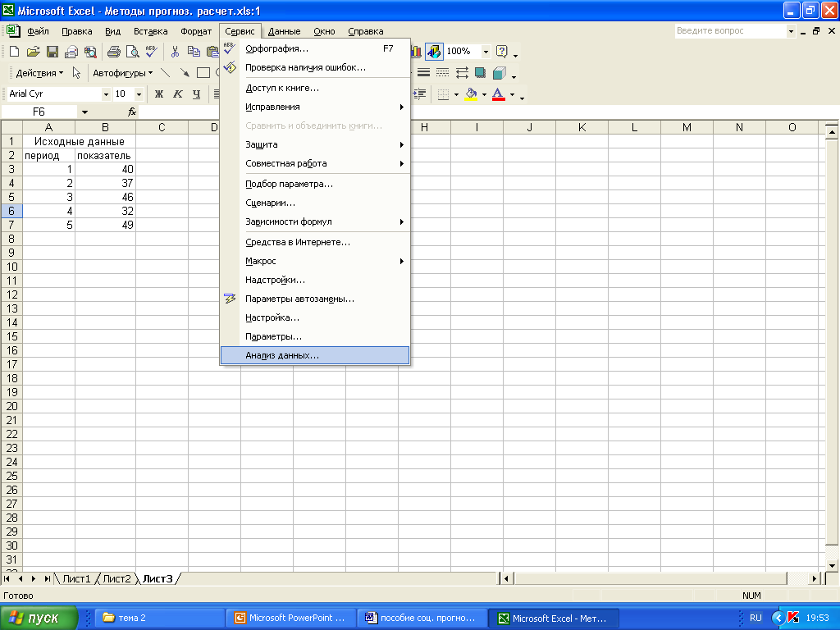Open a file using the folder icon
The width and height of the screenshot is (840, 630).
point(33,52)
